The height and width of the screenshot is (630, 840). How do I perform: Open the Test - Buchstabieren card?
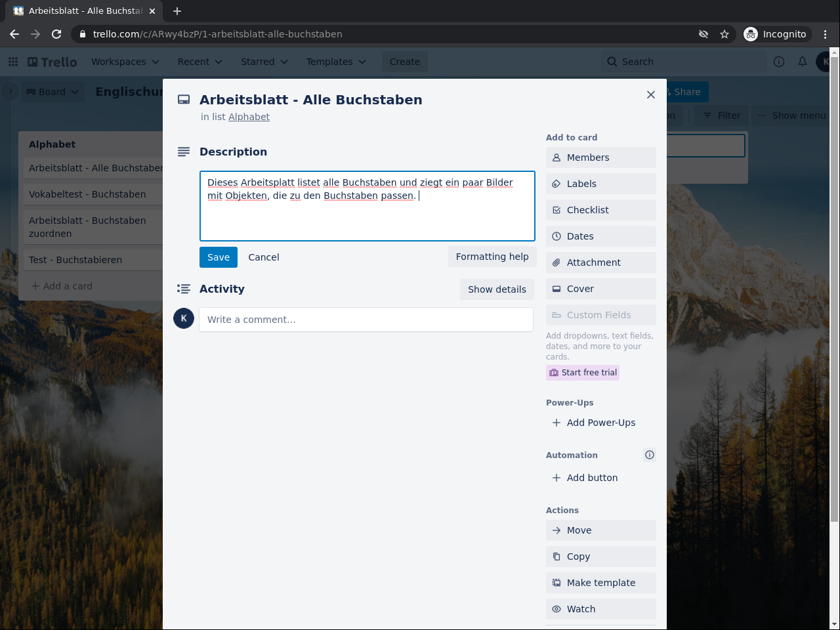click(x=93, y=260)
